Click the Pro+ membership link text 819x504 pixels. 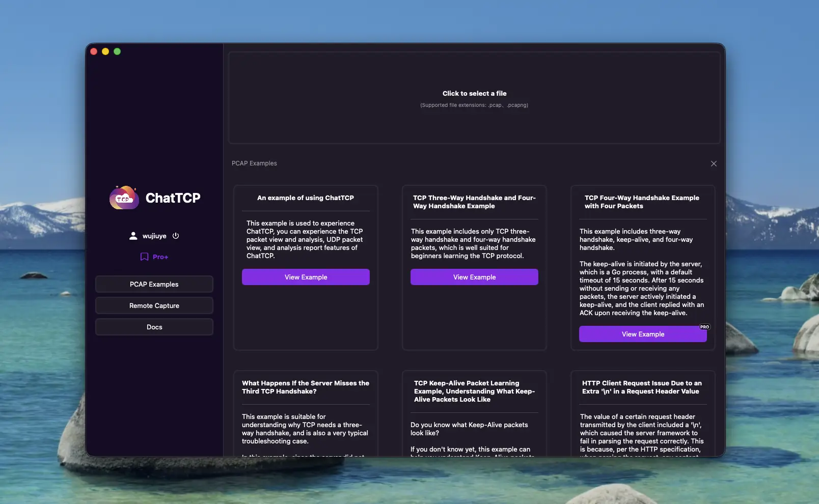(160, 257)
